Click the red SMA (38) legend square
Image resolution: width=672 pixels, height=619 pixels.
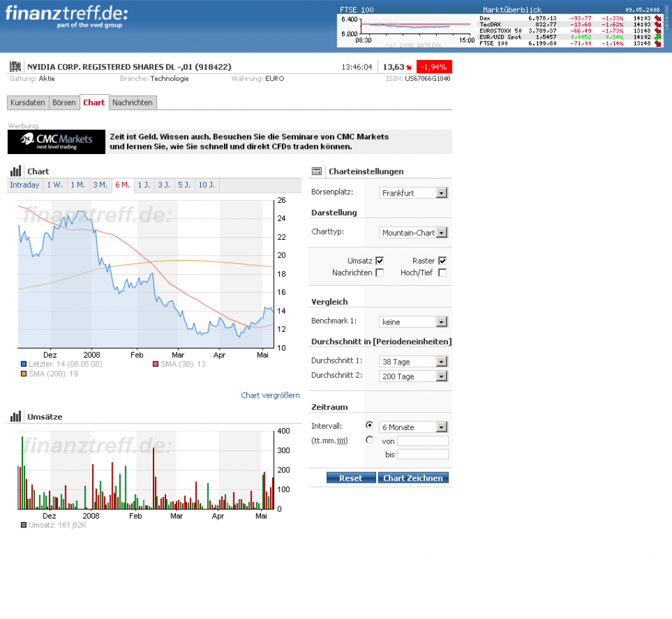tap(155, 364)
